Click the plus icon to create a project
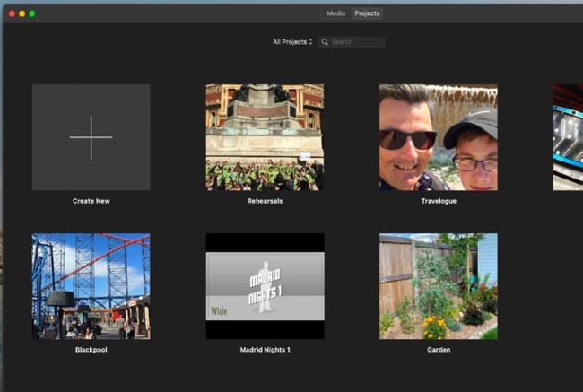The height and width of the screenshot is (392, 583). coord(91,137)
